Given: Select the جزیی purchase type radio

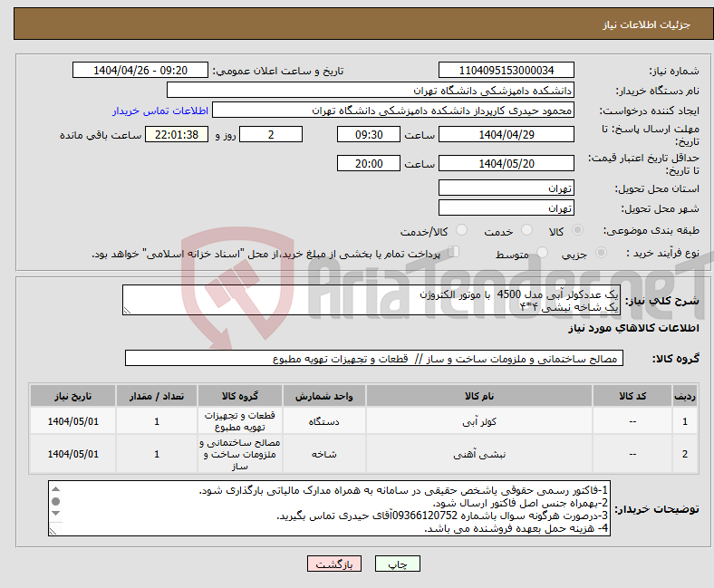Looking at the screenshot, I should [x=601, y=253].
